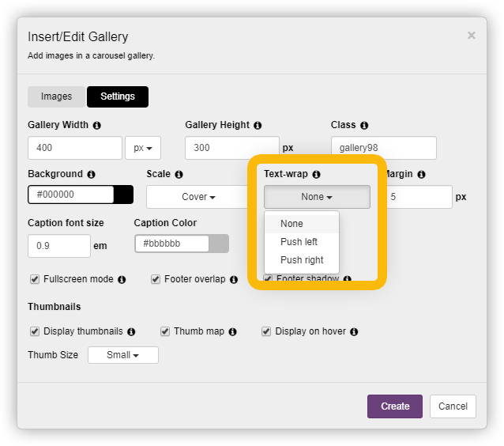Screen dimensions: 504x446
Task: Toggle the Fullscreen mode checkbox
Action: tap(35, 279)
